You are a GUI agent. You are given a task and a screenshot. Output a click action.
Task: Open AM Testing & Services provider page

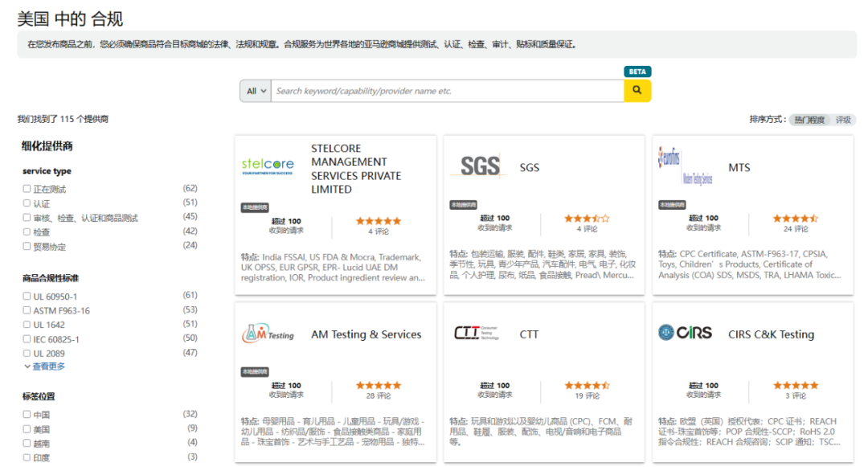coord(366,334)
